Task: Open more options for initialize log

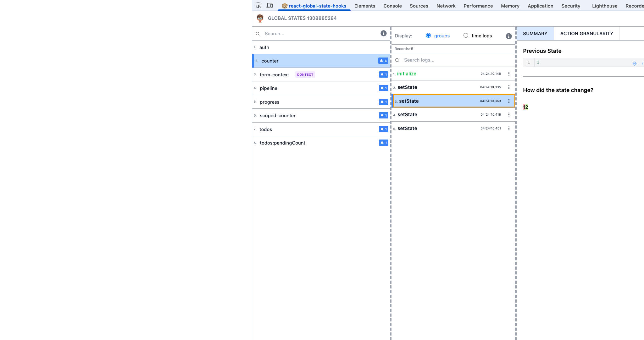Action: (509, 74)
